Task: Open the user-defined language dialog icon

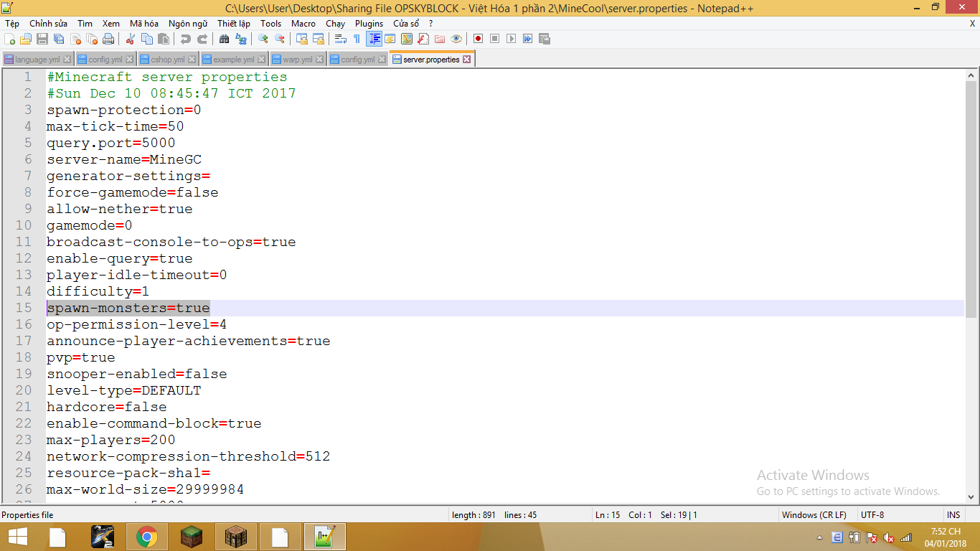Action: 390,39
